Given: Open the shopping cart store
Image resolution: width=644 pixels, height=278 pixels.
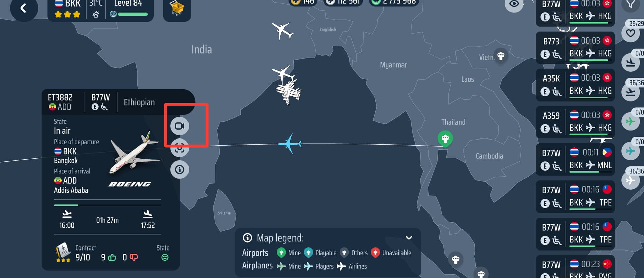Looking at the screenshot, I should (177, 9).
